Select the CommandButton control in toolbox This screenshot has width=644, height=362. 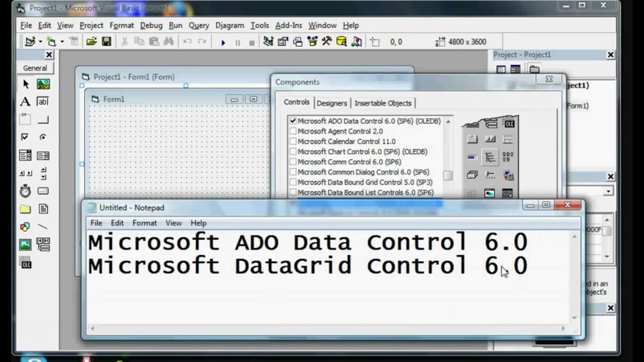pyautogui.click(x=43, y=120)
